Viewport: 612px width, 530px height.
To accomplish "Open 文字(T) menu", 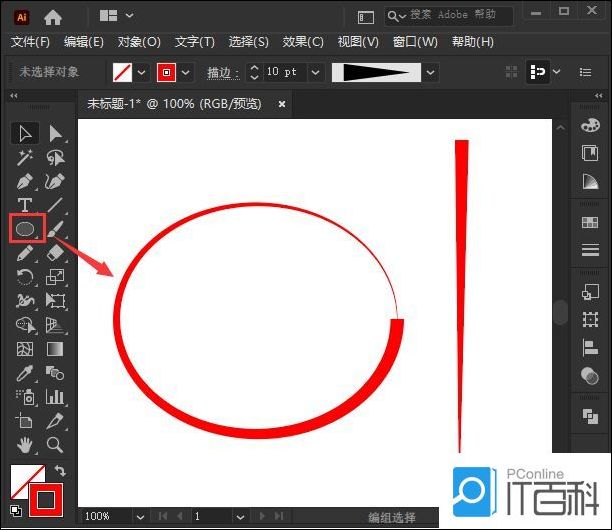I will click(x=194, y=41).
